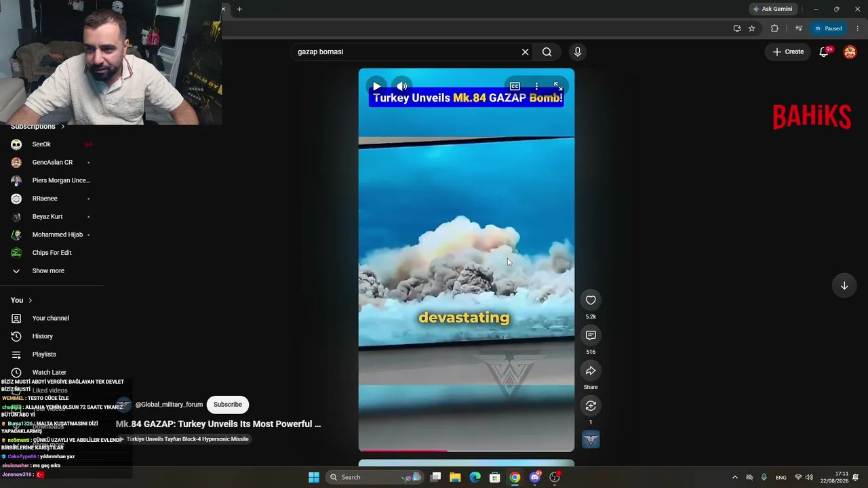Open the Türkiye Unveils Tayfun Block-4 related video chip

click(x=184, y=439)
